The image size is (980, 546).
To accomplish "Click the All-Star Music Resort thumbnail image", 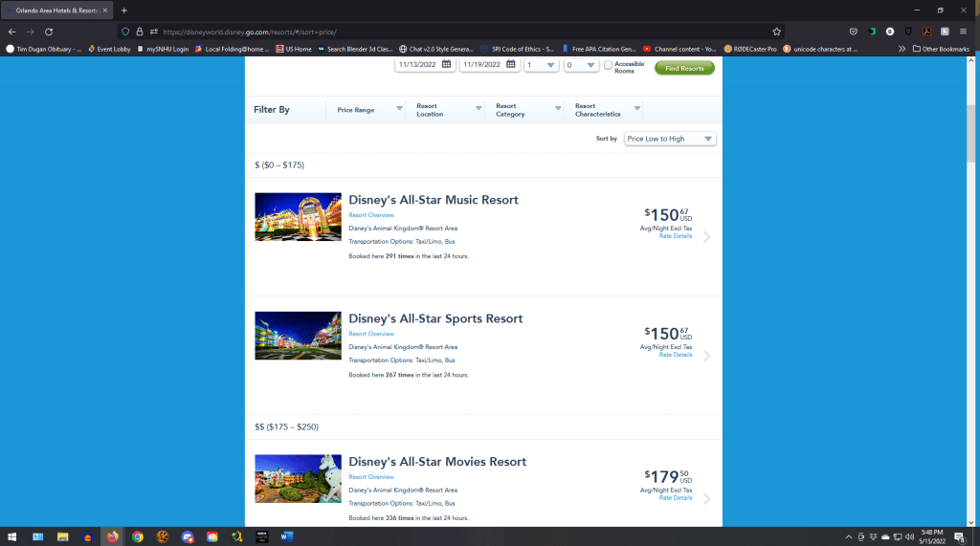I will pyautogui.click(x=298, y=217).
